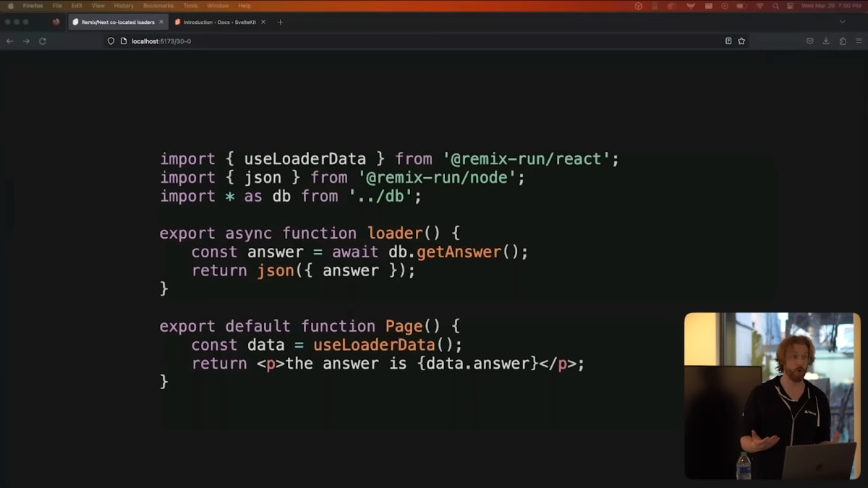Image resolution: width=868 pixels, height=488 pixels.
Task: Open macOS Control Center icon
Action: tap(790, 6)
